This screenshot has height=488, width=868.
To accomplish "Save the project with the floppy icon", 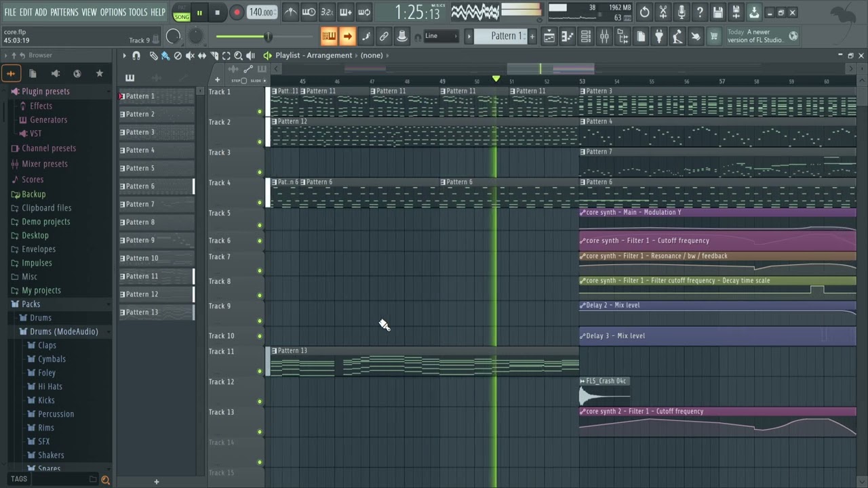I will pos(717,12).
